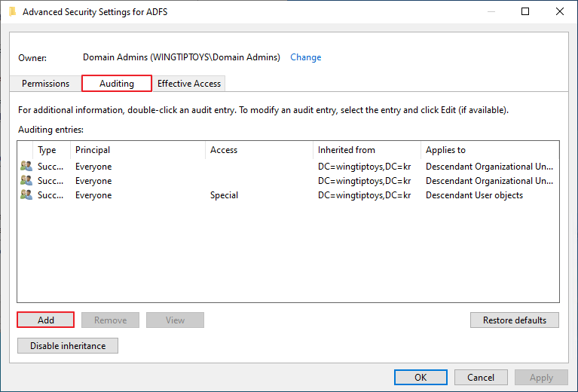Viewport: 578px width, 392px height.
Task: Maximize the Advanced Security Settings window
Action: point(525,11)
